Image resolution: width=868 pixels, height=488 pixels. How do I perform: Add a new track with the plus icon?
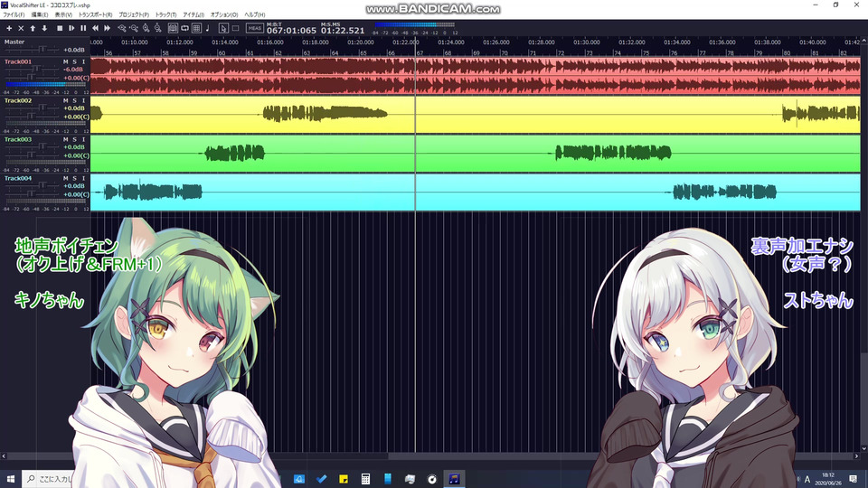(x=9, y=28)
